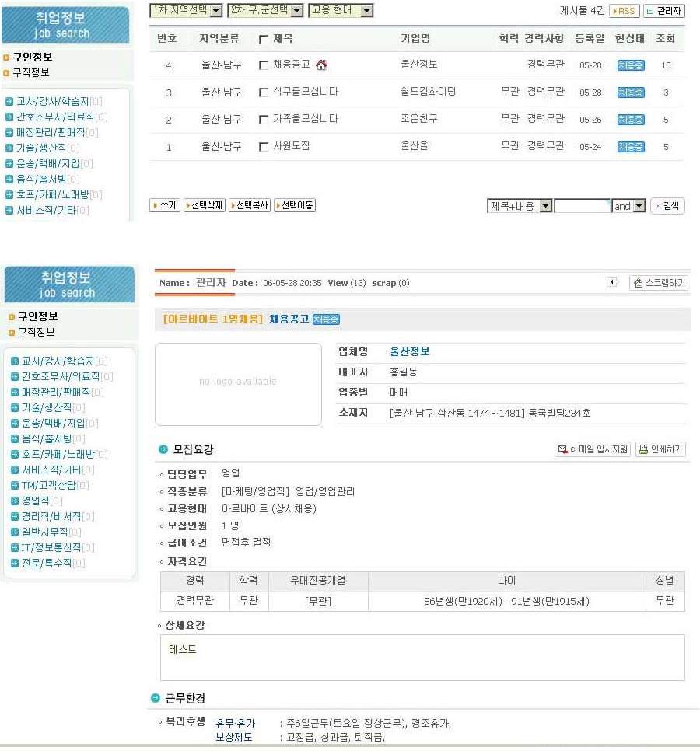Click the plus icon for 일반사무직 category
The height and width of the screenshot is (754, 700).
15,532
